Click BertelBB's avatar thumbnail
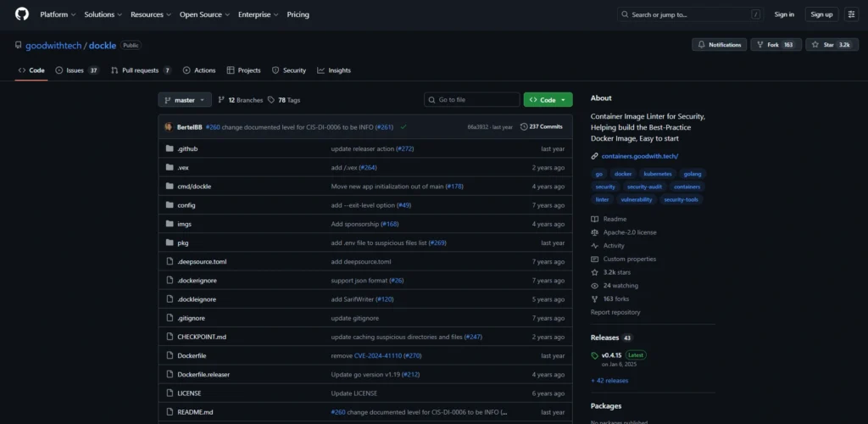The height and width of the screenshot is (424, 868). click(x=169, y=126)
